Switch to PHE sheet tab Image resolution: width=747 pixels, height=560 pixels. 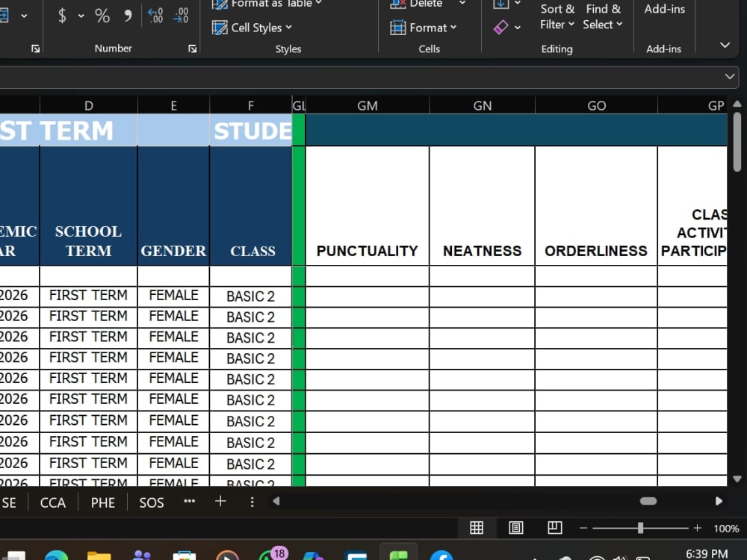[x=102, y=503]
